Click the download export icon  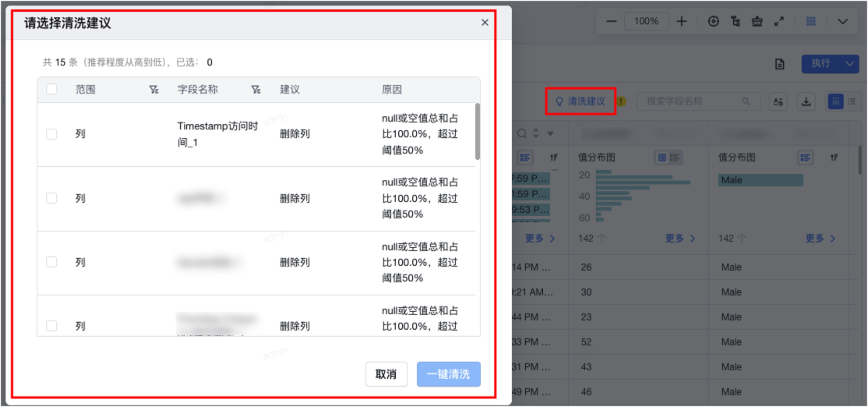tap(806, 101)
